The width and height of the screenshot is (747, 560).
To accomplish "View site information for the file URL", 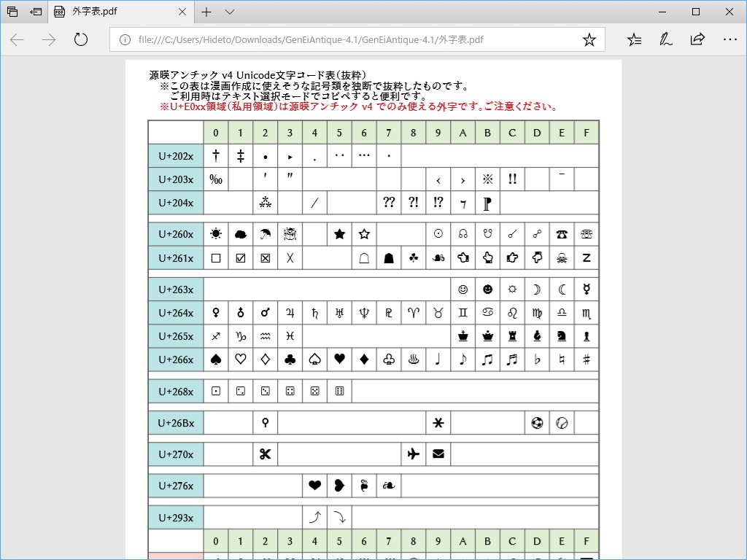I will coord(126,39).
